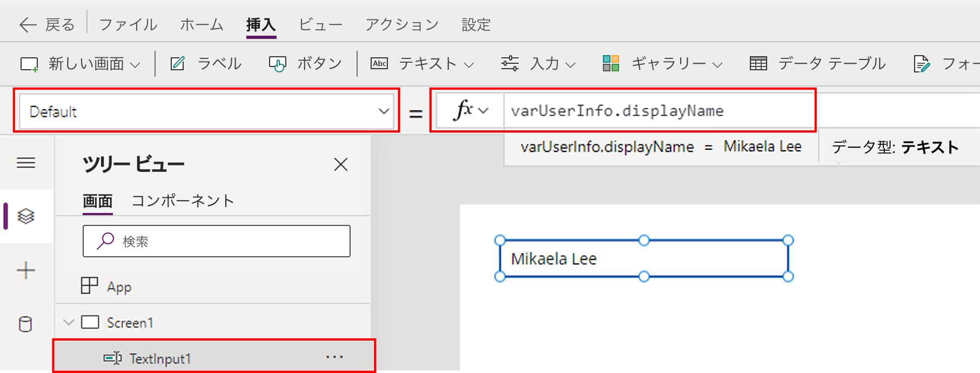Switch to the コンポーネント tab
Image resolution: width=980 pixels, height=373 pixels.
(x=183, y=201)
